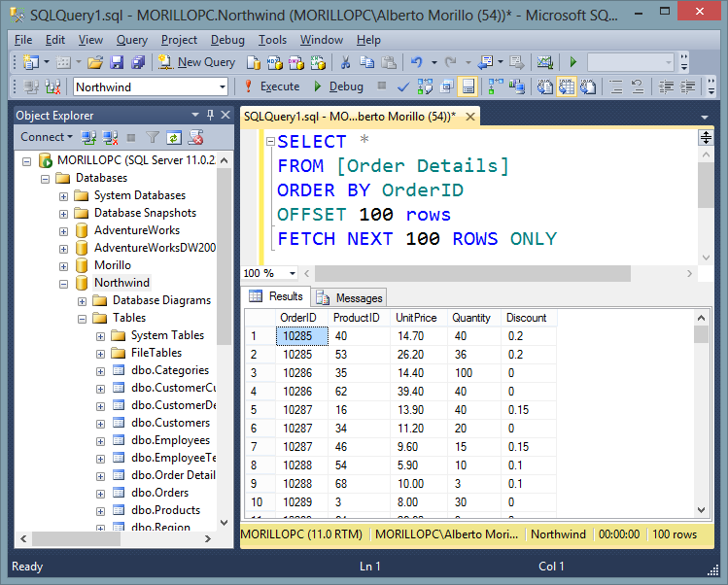Click the Find combo box in the top toolbar
The height and width of the screenshot is (585, 728).
[x=630, y=62]
